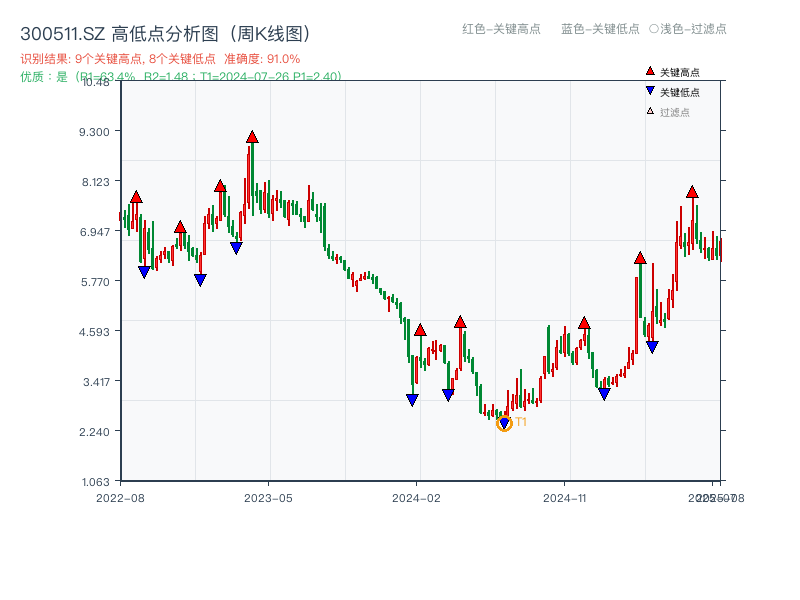Click the orange-circled T1 low marker
This screenshot has height=600, width=800.
(x=504, y=422)
